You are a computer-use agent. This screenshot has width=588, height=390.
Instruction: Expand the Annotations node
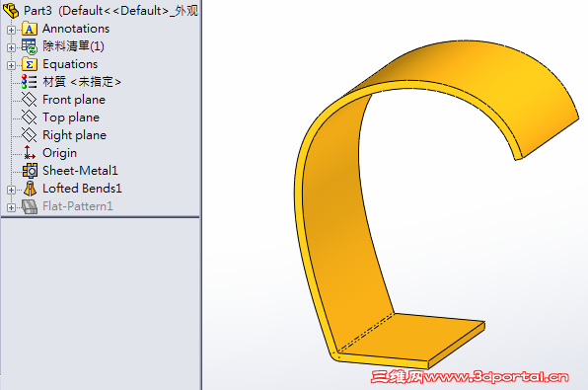[x=11, y=30]
